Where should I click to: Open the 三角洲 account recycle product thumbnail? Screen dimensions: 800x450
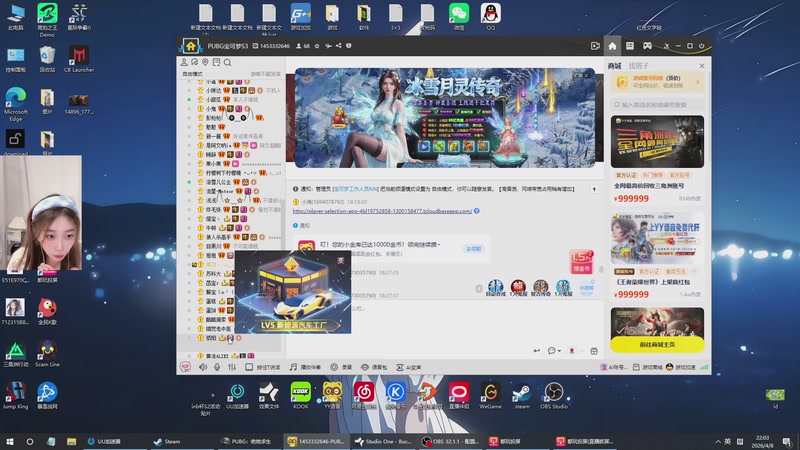657,141
